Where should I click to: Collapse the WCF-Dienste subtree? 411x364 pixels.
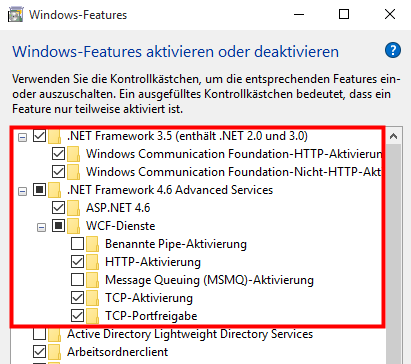(x=41, y=227)
